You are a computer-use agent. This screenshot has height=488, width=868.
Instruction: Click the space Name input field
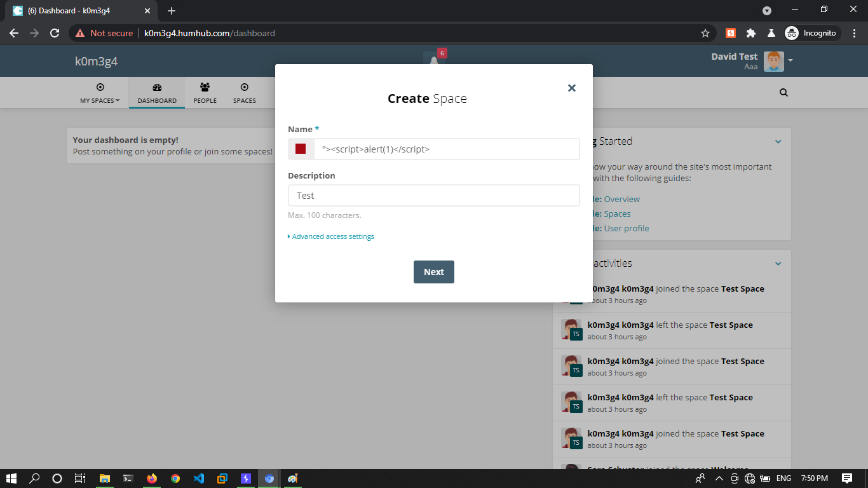pyautogui.click(x=446, y=149)
